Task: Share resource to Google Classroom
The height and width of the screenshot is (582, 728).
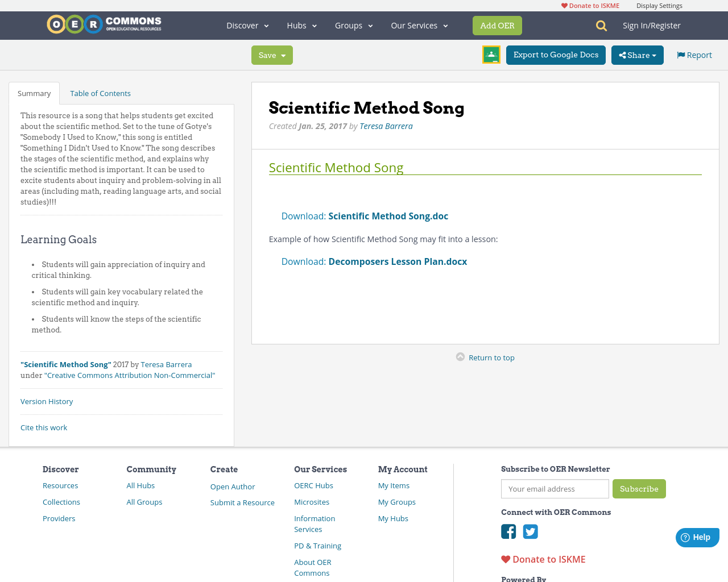Action: tap(490, 54)
